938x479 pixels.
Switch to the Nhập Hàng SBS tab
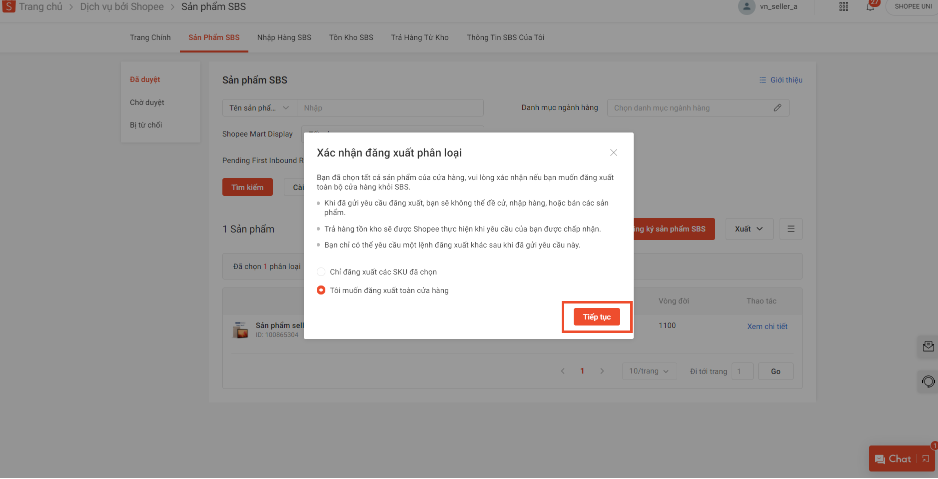[284, 38]
